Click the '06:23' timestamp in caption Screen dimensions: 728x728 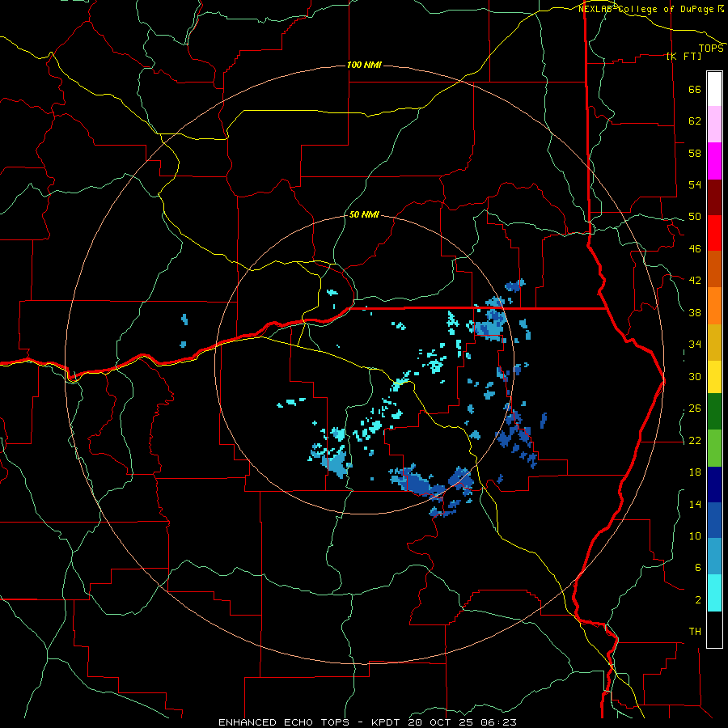[x=498, y=722]
